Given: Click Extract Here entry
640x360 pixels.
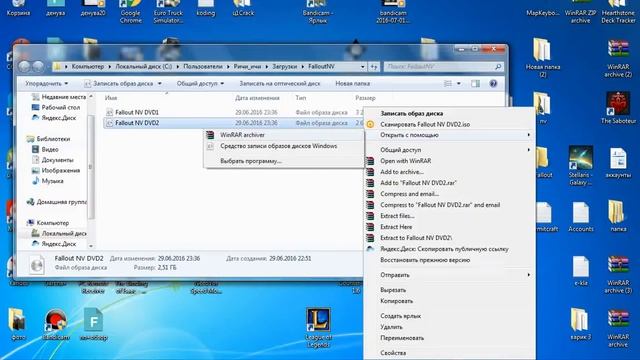Looking at the screenshot, I should pyautogui.click(x=396, y=227).
